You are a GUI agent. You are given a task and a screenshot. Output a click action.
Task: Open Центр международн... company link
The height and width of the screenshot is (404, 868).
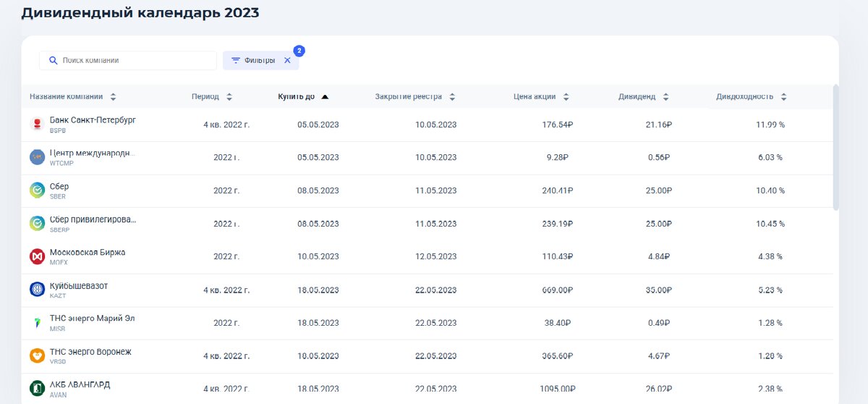pyautogui.click(x=93, y=153)
